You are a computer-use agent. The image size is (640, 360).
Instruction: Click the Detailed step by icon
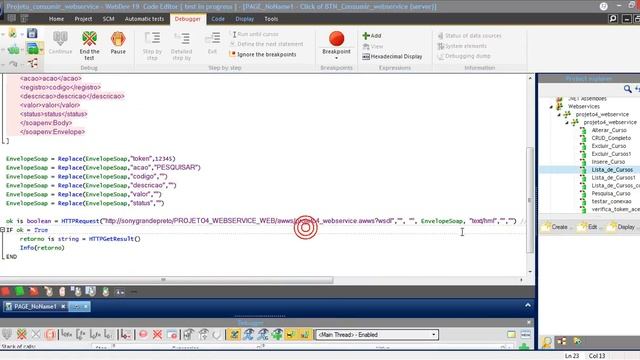(181, 38)
